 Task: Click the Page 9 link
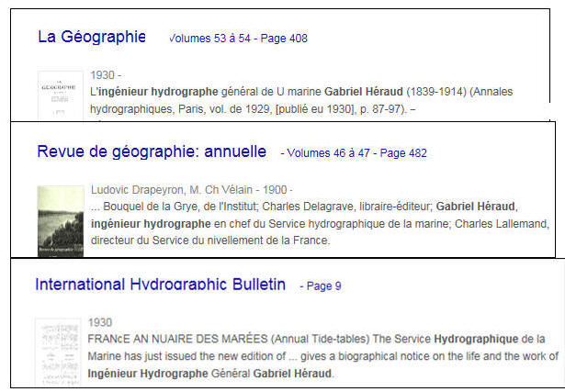click(x=321, y=286)
